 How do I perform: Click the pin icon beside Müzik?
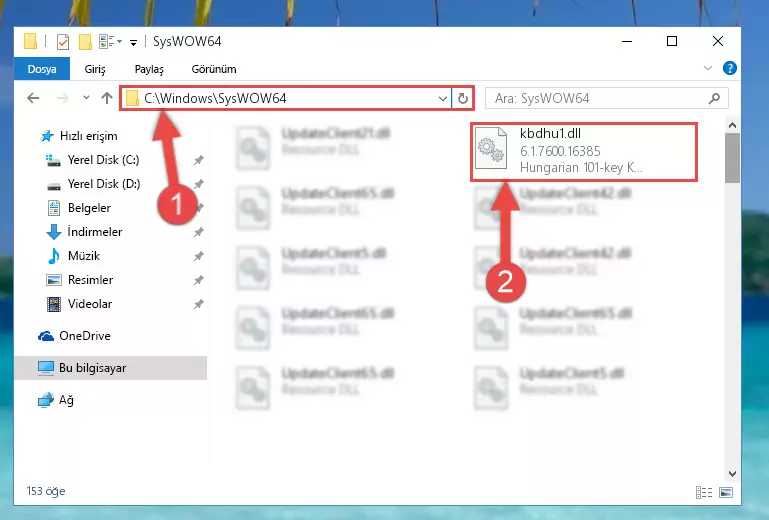pyautogui.click(x=198, y=256)
